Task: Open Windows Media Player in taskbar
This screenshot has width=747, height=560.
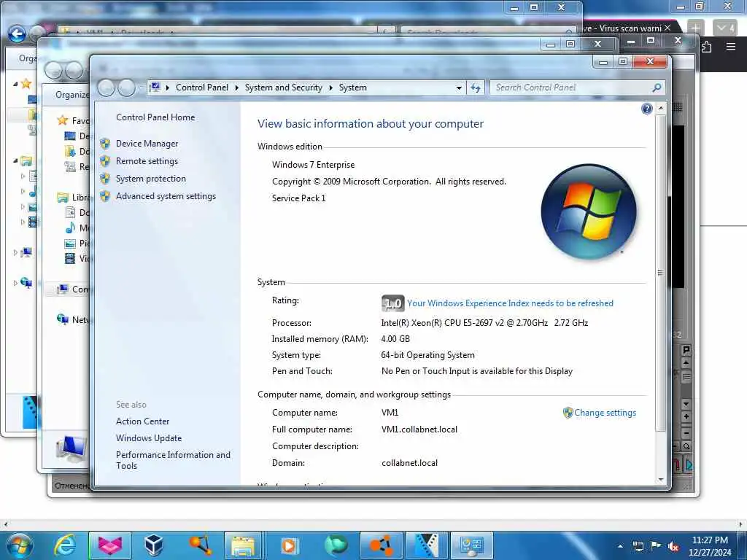Action: [x=289, y=545]
